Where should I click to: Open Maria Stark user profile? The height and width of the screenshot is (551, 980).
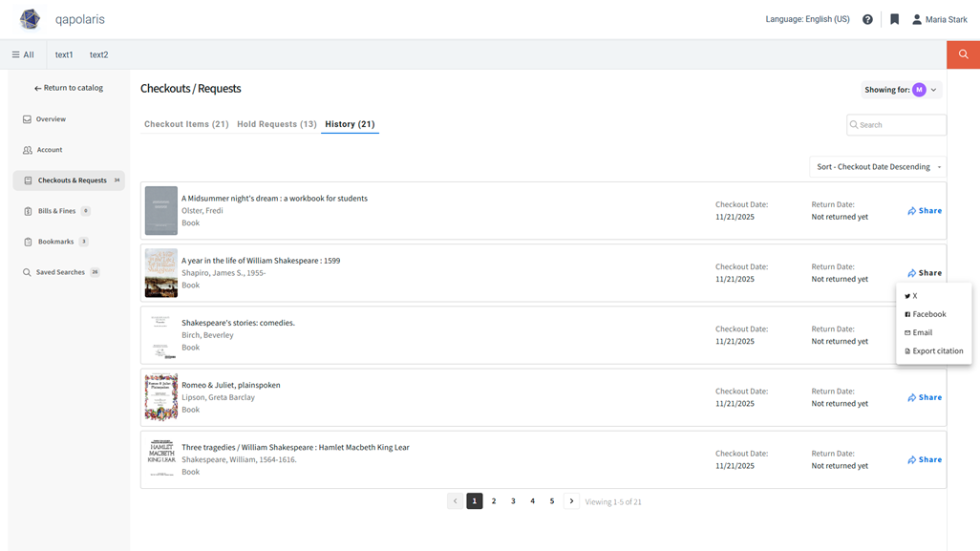(939, 19)
